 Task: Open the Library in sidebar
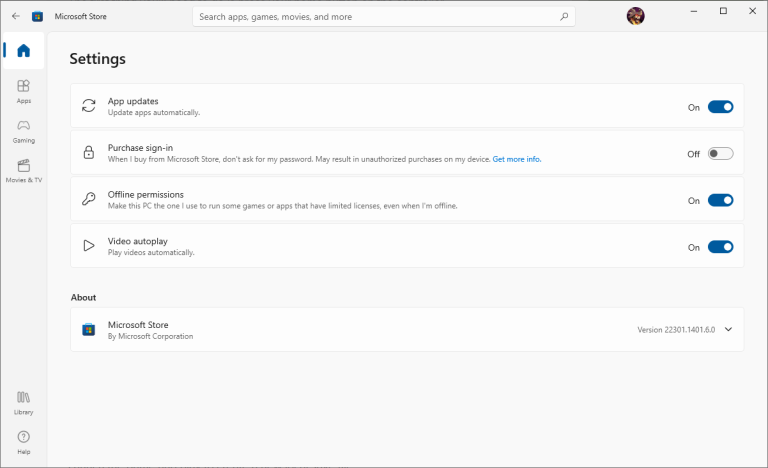click(x=24, y=403)
